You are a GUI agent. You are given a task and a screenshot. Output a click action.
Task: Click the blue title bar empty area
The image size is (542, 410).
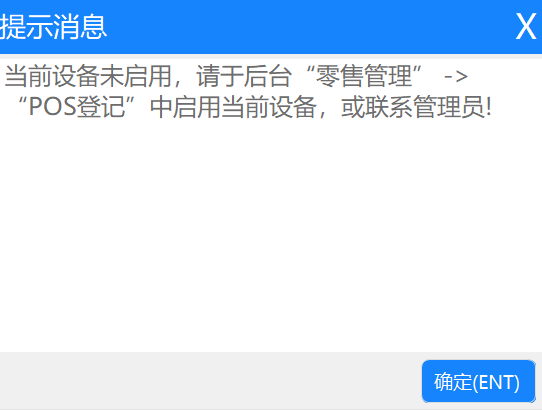[x=311, y=27]
